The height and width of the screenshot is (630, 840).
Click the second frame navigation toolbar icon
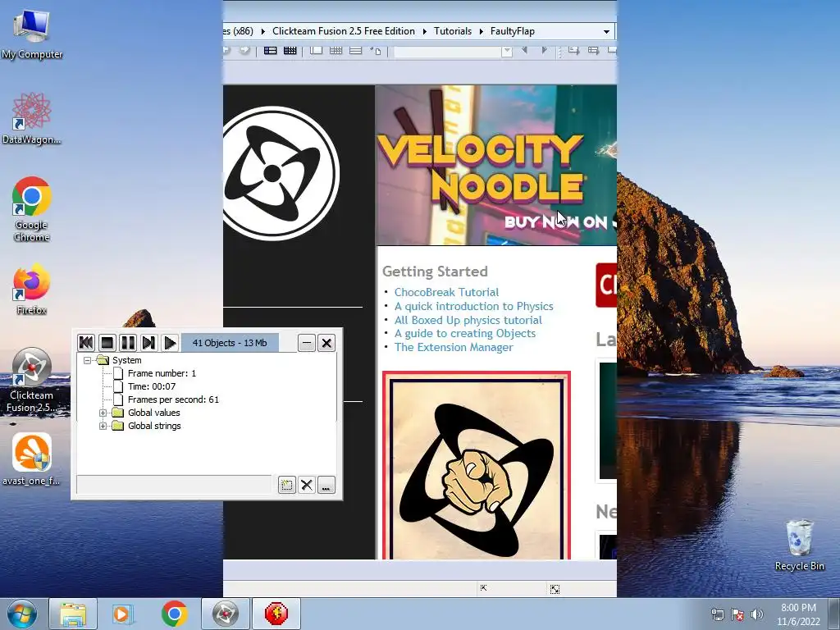(593, 50)
